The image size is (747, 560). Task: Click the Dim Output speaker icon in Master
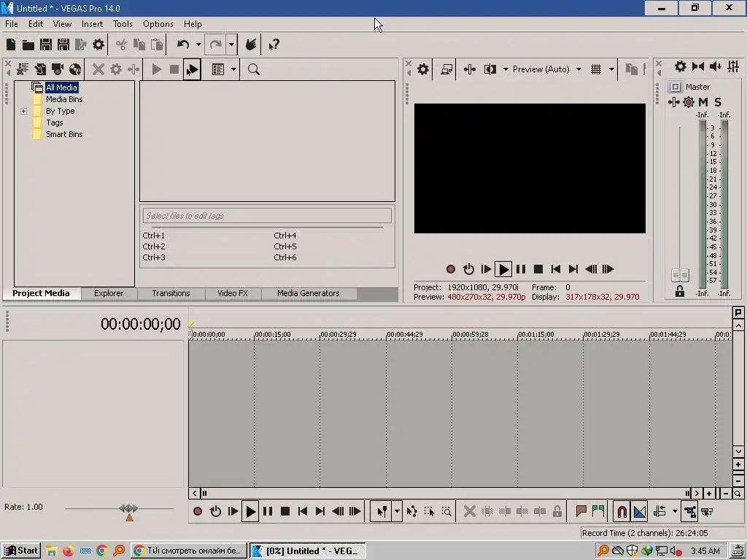[x=716, y=66]
